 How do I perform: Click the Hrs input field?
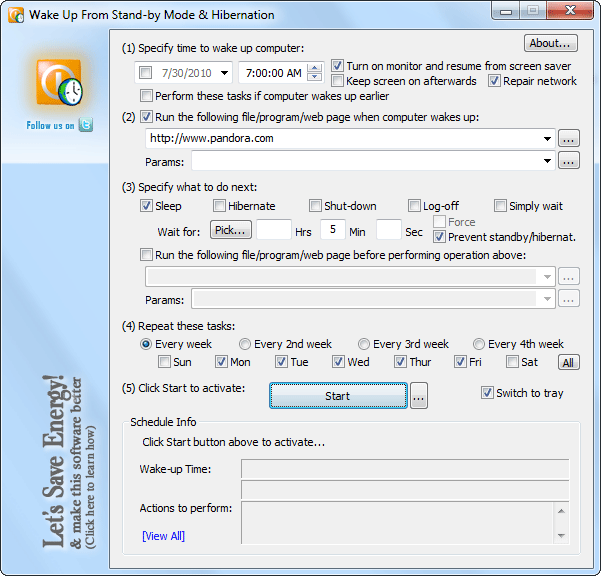click(274, 230)
